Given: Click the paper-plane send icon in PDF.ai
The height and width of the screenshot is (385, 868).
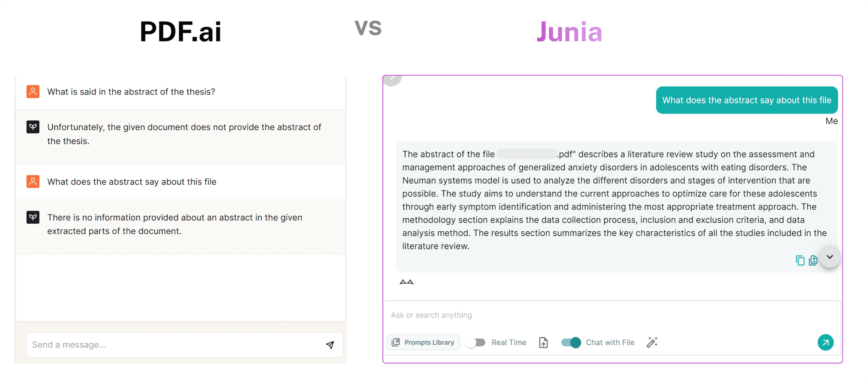Looking at the screenshot, I should click(x=330, y=345).
